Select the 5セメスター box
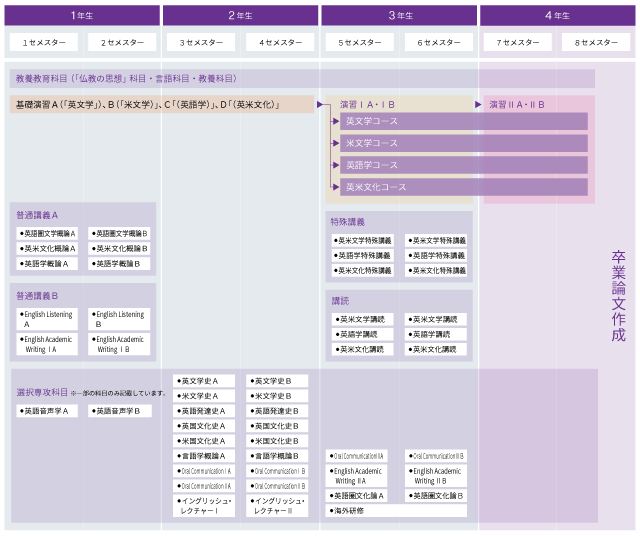Screen dimensions: 640x536 click(360, 42)
